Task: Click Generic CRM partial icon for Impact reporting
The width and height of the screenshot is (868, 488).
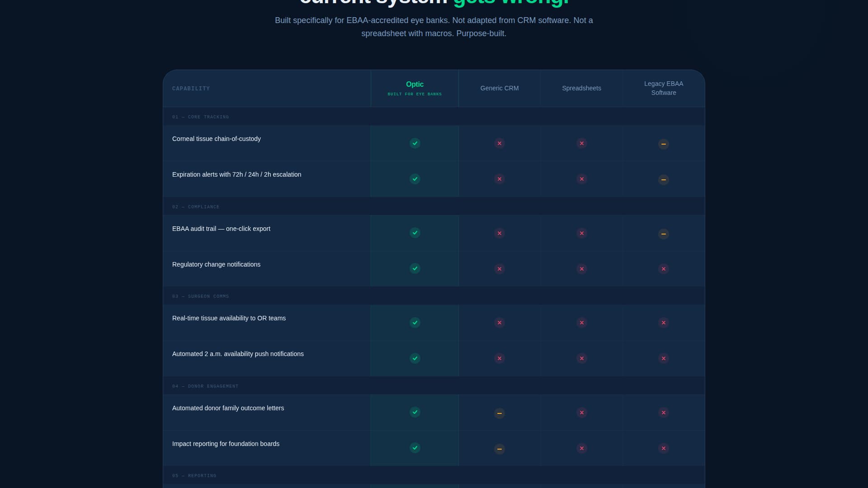Action: pos(499,449)
